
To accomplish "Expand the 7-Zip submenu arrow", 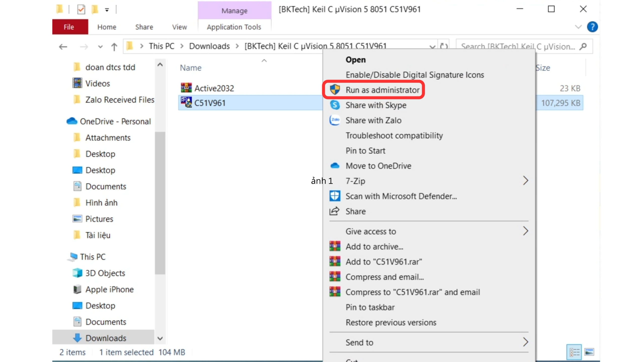I will tap(526, 180).
